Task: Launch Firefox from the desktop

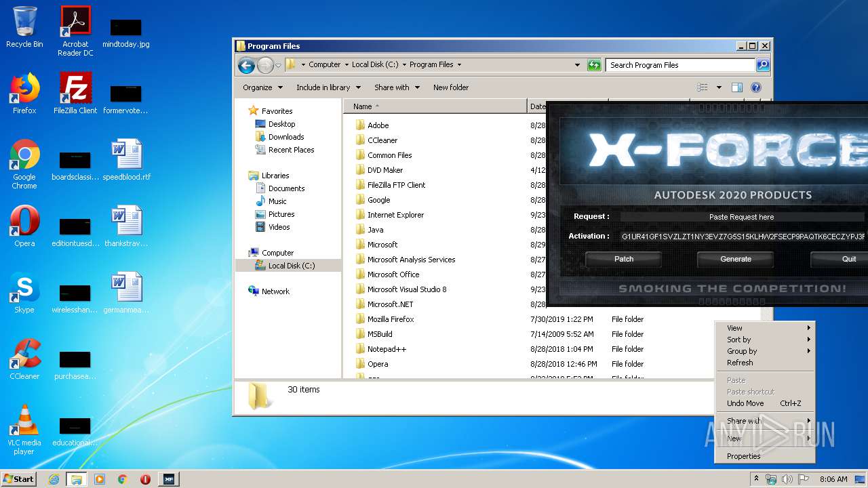Action: click(24, 94)
